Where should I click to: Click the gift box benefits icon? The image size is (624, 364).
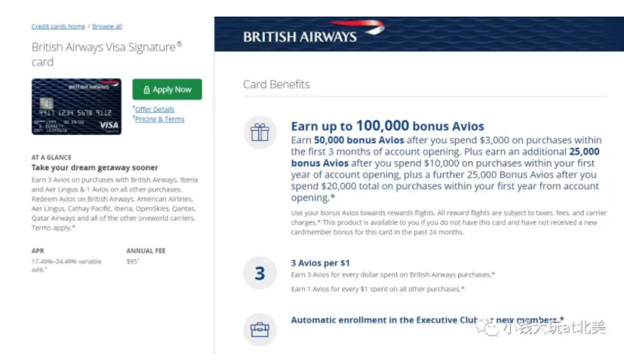pos(260,133)
